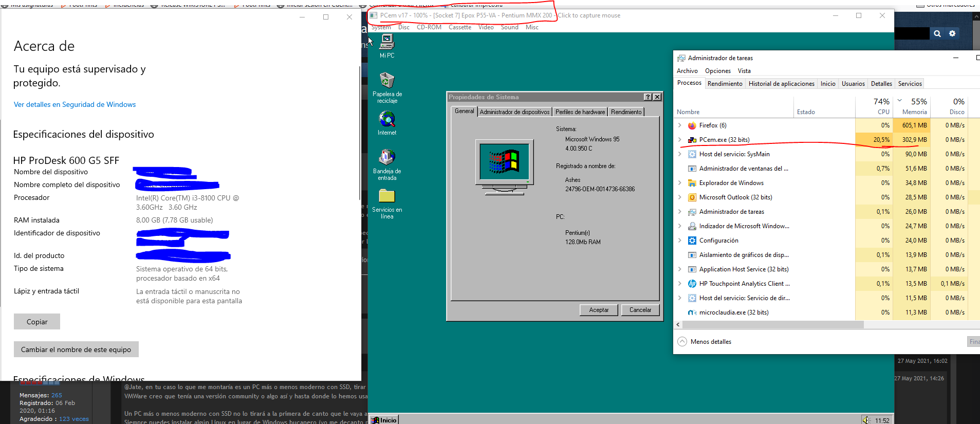Open Servicios en línea folder icon

(386, 196)
